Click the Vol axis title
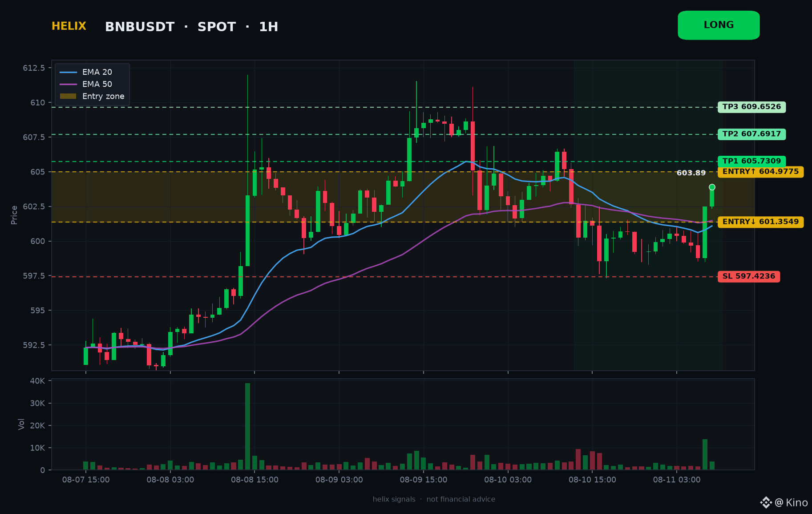 pyautogui.click(x=21, y=424)
